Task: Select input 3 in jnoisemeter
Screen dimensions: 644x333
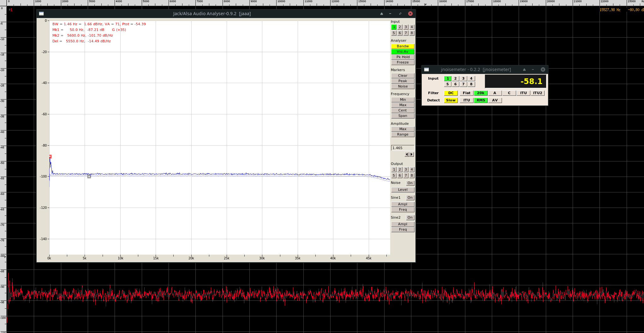Action: pos(463,78)
